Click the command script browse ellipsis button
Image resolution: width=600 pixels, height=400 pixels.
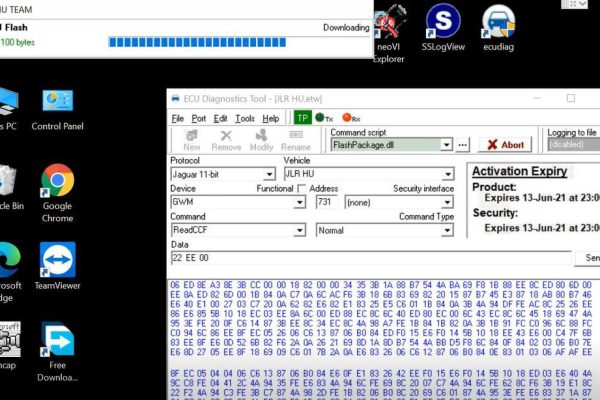point(463,145)
